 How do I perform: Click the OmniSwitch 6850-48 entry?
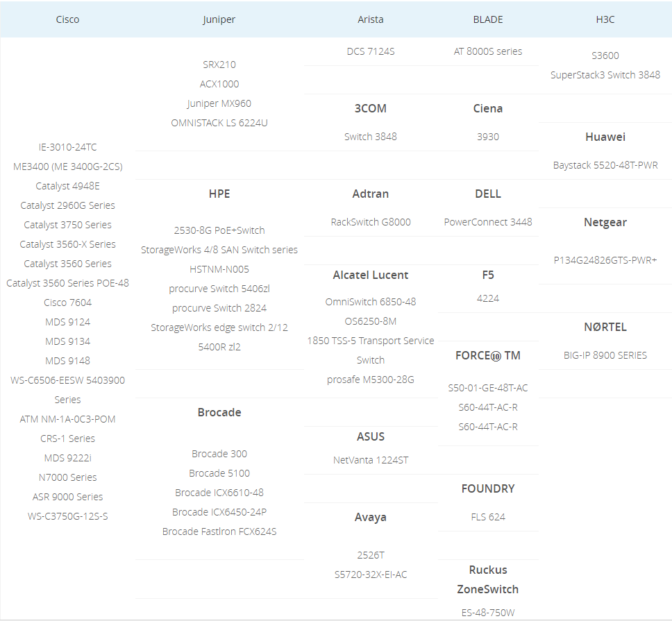coord(370,302)
